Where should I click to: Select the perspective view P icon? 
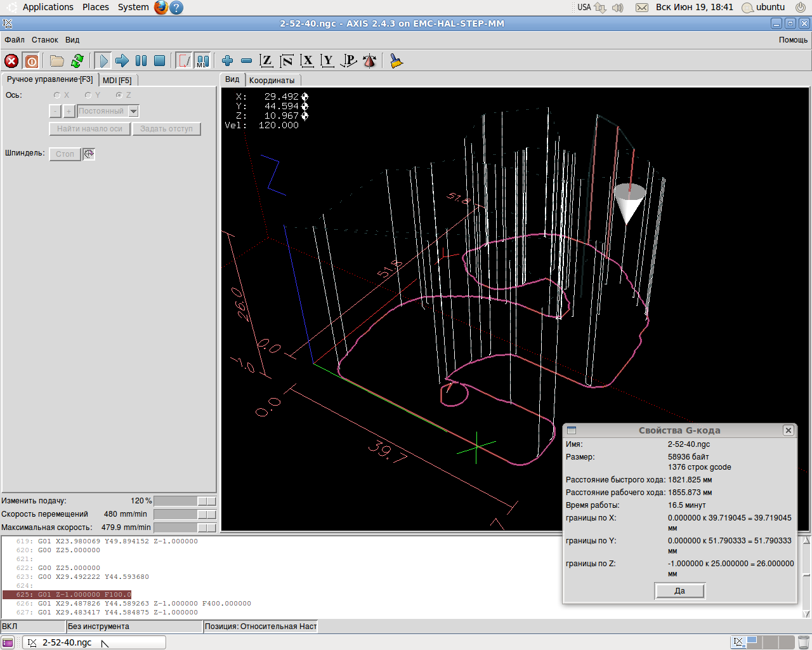point(348,61)
